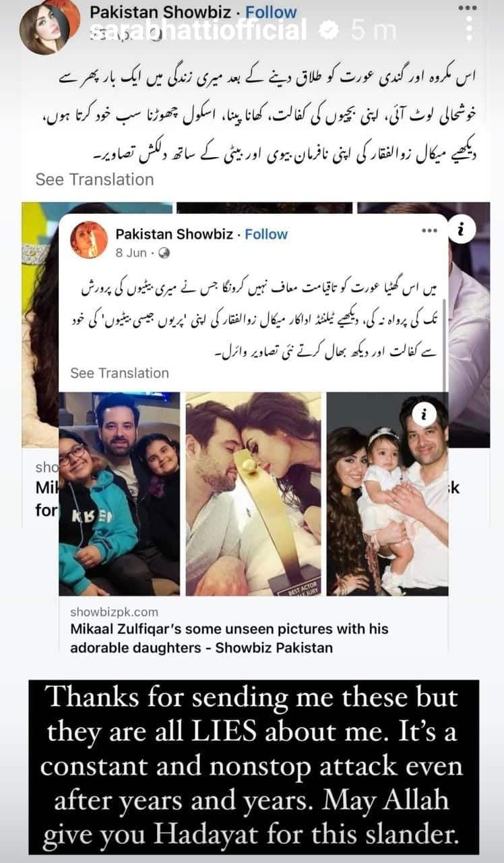Click Follow next to top Pakistan Showbiz
This screenshot has height=863, width=504.
271,11
